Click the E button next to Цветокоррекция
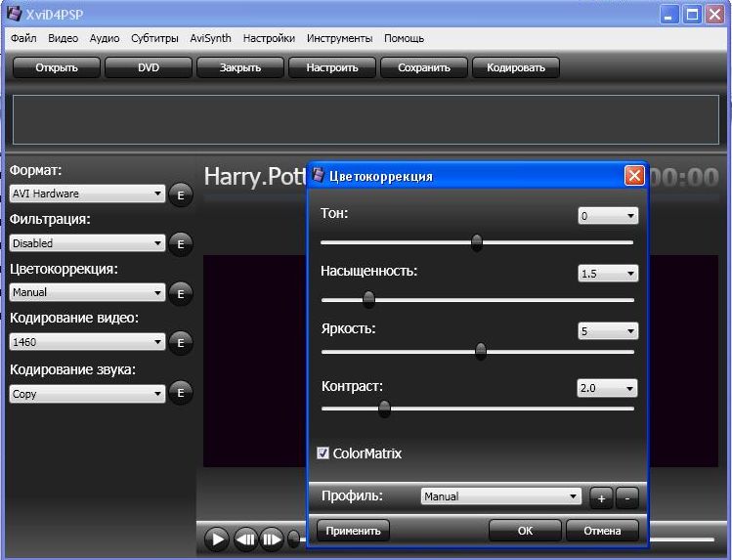The width and height of the screenshot is (732, 560). click(x=181, y=294)
